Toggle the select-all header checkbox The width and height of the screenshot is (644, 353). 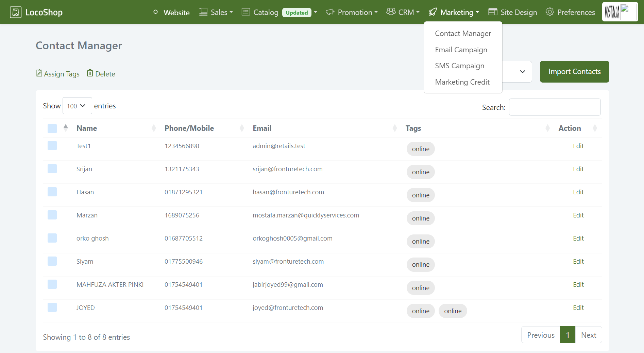click(x=52, y=128)
